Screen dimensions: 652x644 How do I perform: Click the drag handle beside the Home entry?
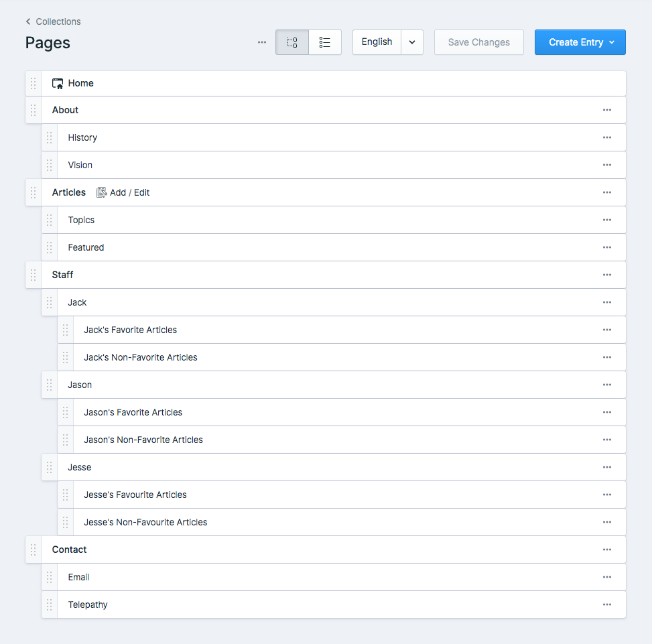[x=33, y=83]
